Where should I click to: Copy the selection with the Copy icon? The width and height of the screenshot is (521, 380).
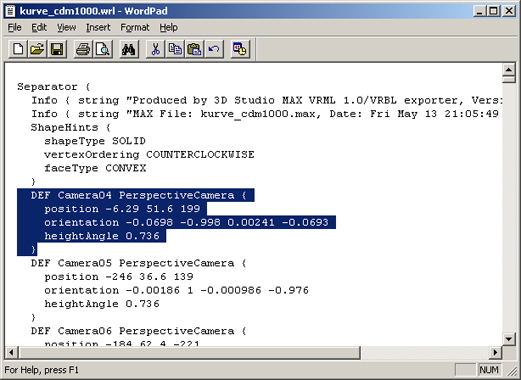click(x=175, y=49)
